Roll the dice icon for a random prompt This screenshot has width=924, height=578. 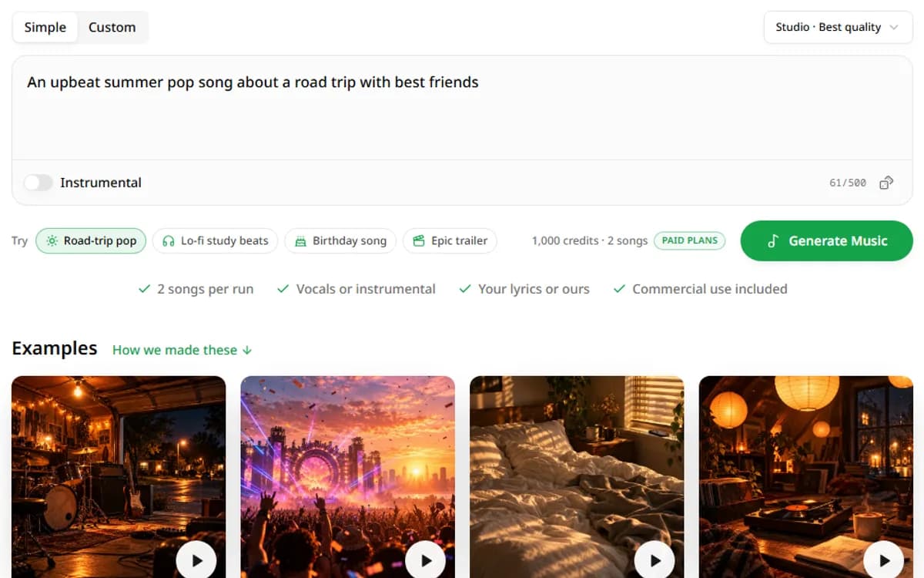886,183
